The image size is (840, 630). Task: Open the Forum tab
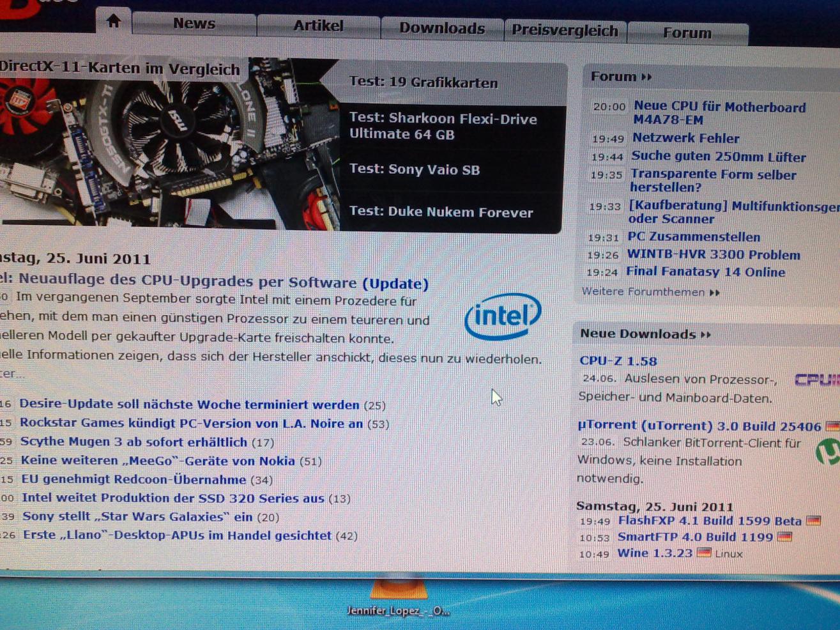click(x=687, y=33)
